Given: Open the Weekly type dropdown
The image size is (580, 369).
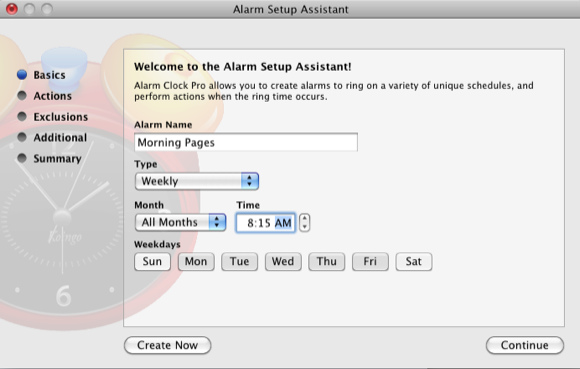Looking at the screenshot, I should (197, 181).
